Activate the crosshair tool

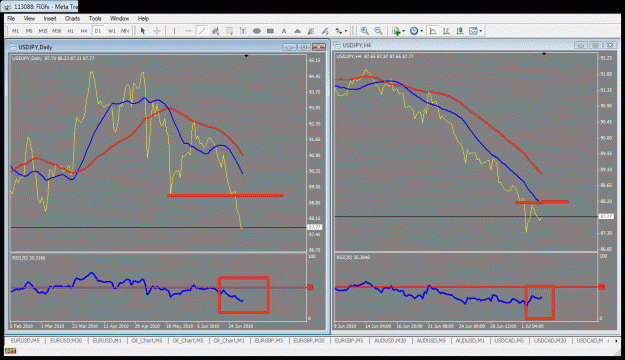click(157, 31)
